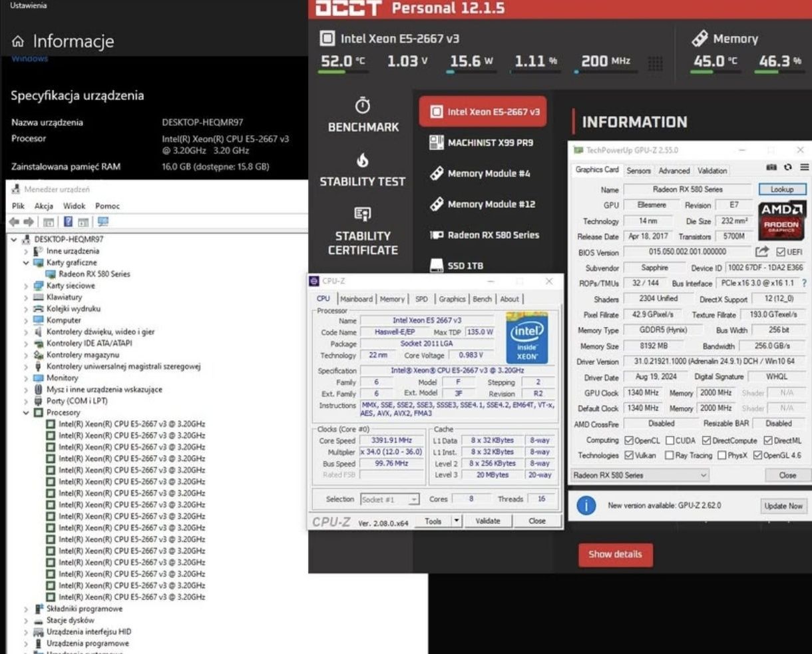Toggle the DirectCompute checkbox
812x654 pixels.
tap(707, 440)
